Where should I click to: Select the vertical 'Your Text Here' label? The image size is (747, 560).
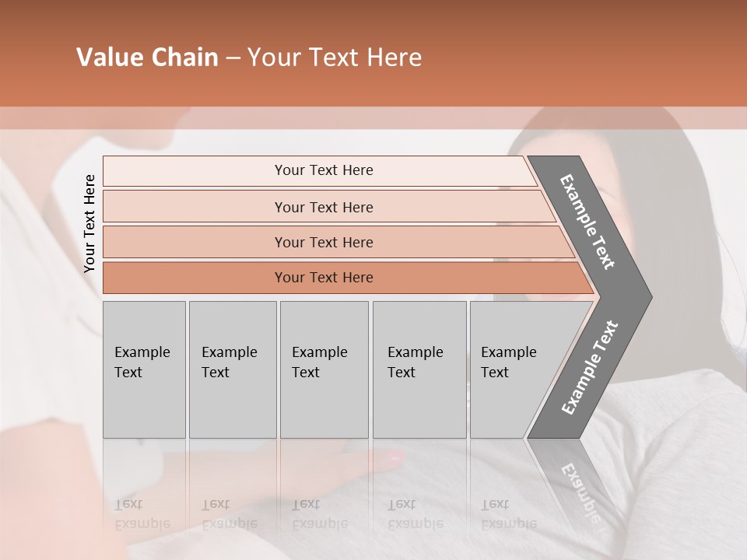tap(89, 223)
